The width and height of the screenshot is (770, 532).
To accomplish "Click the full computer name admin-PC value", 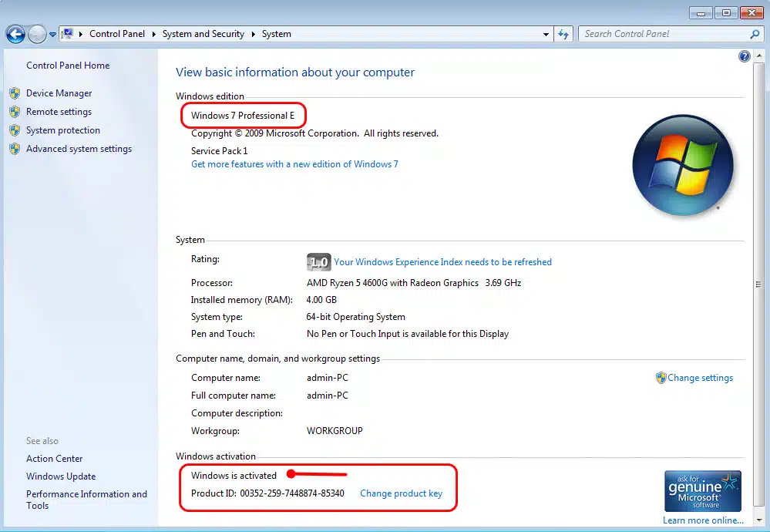I will pyautogui.click(x=327, y=396).
